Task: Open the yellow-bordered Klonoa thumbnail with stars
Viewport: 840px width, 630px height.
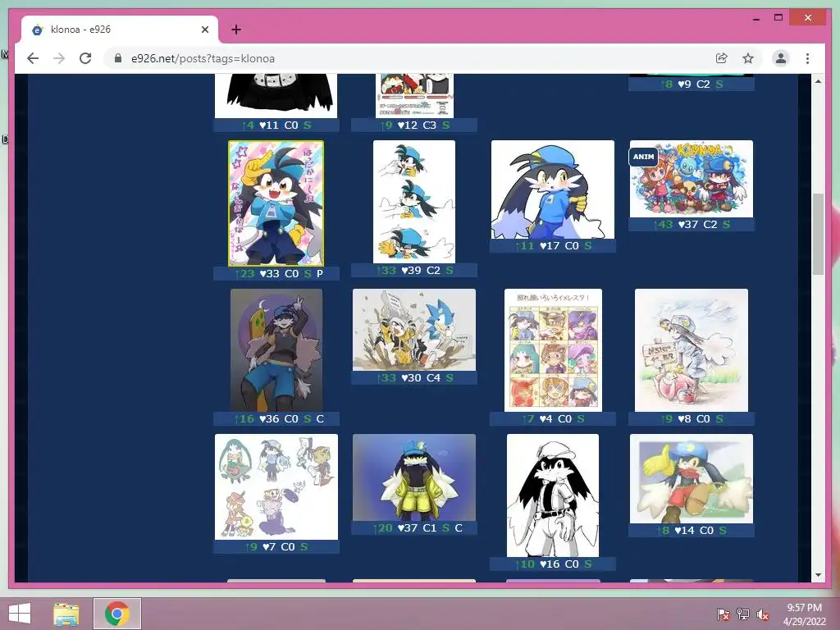Action: (276, 203)
